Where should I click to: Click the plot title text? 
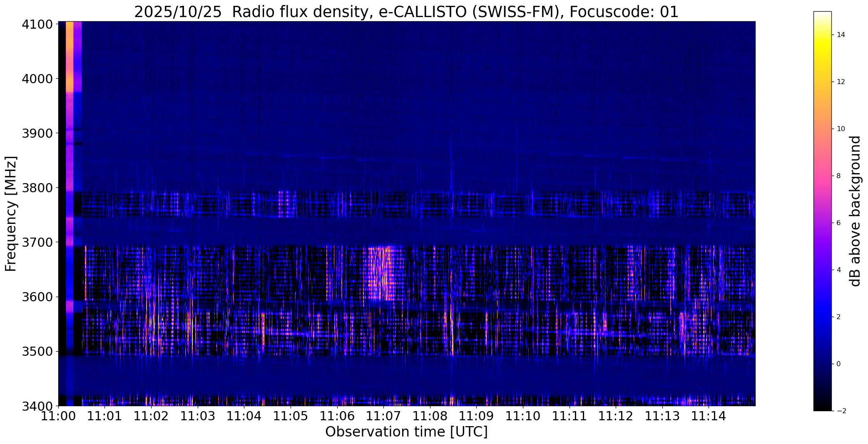point(406,12)
